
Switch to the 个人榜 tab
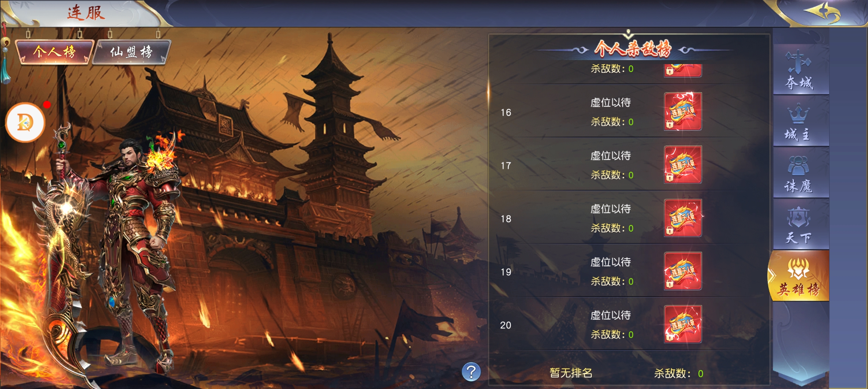click(x=54, y=52)
